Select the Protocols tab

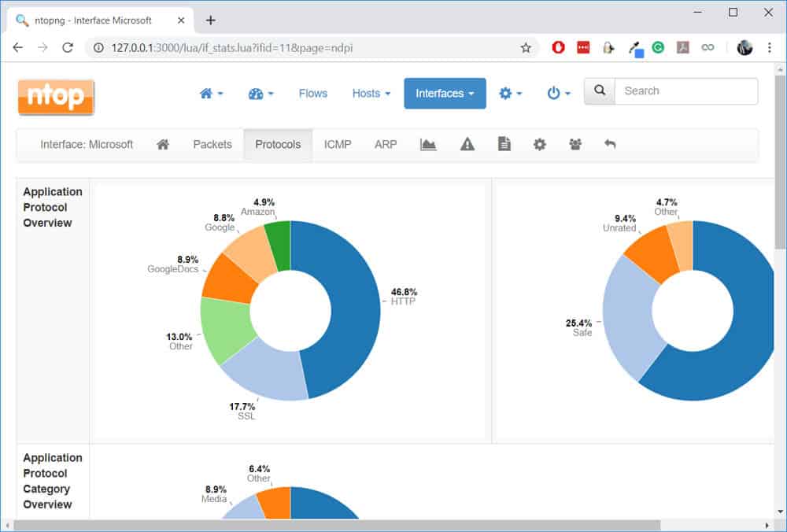278,145
